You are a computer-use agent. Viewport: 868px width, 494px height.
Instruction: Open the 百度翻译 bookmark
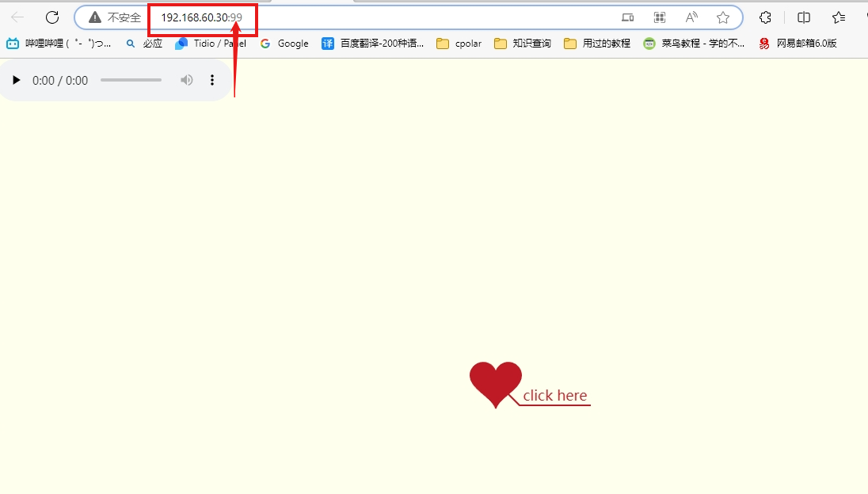372,44
